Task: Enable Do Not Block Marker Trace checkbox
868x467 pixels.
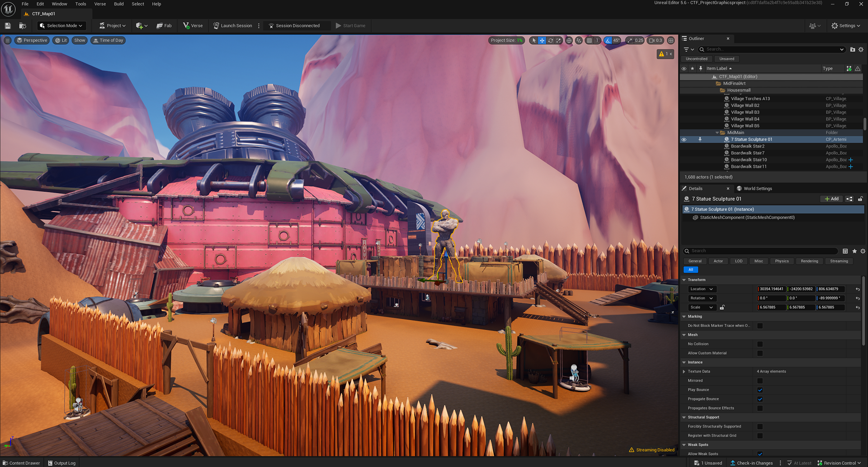Action: pyautogui.click(x=760, y=326)
